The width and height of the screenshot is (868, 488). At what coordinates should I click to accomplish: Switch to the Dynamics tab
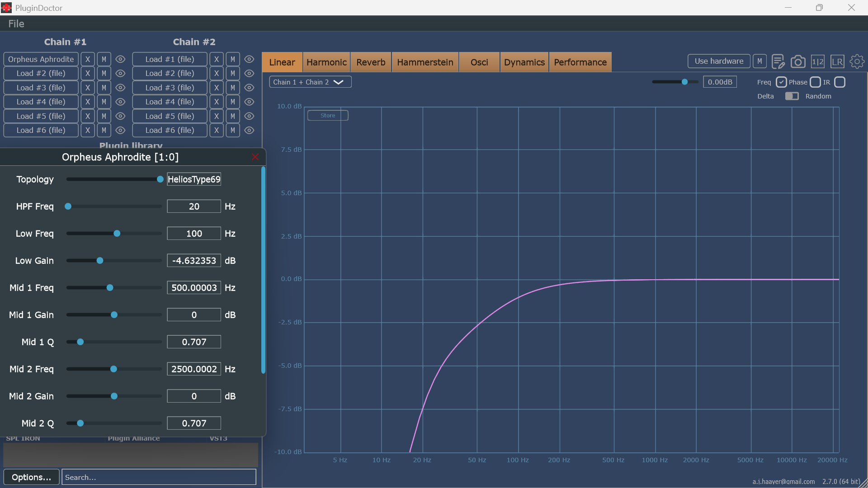524,62
